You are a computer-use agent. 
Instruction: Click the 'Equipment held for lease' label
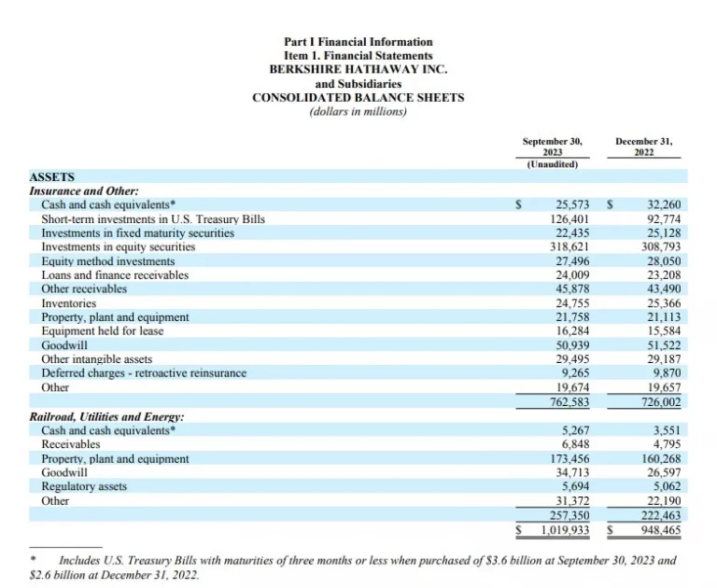pyautogui.click(x=103, y=330)
